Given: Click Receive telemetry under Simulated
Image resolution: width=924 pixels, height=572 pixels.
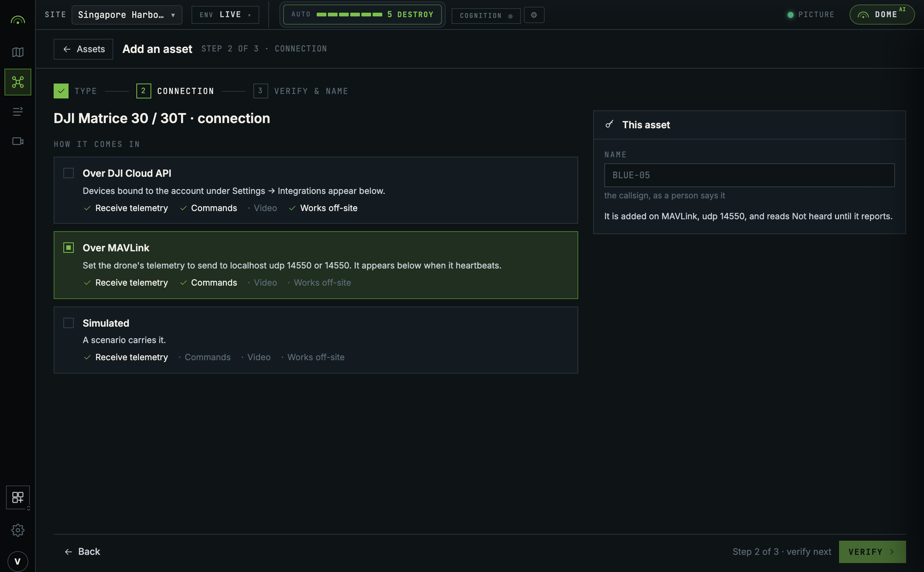Looking at the screenshot, I should tap(126, 357).
